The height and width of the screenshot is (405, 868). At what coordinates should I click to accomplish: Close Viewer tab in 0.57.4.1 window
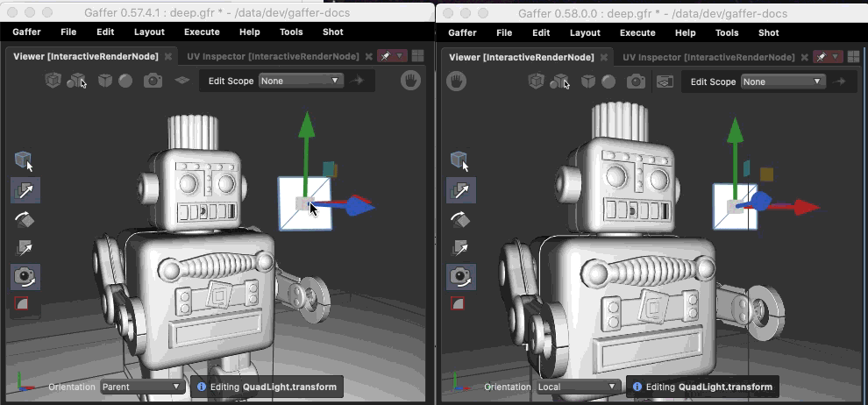pos(168,56)
